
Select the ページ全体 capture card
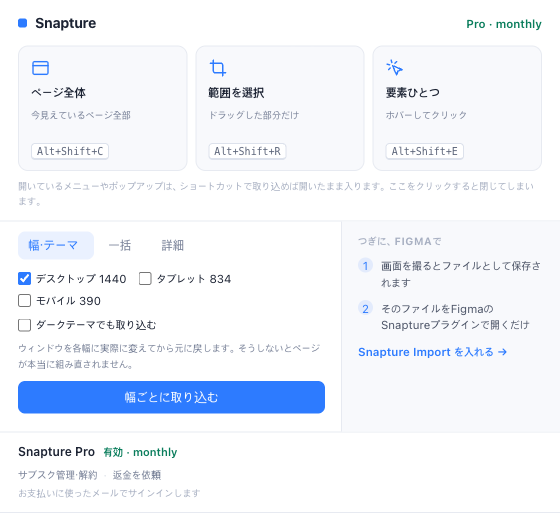click(102, 108)
